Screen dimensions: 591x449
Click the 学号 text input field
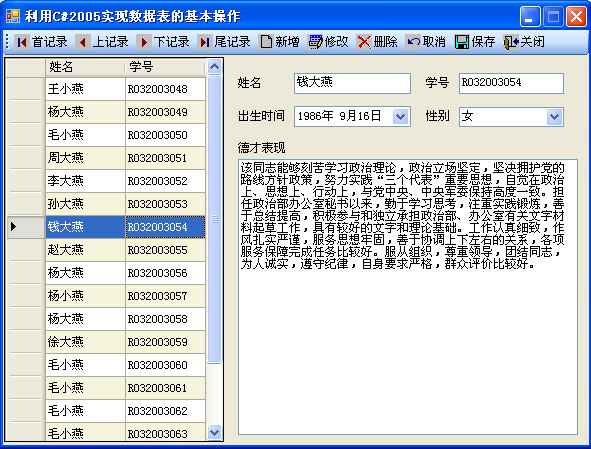[511, 83]
